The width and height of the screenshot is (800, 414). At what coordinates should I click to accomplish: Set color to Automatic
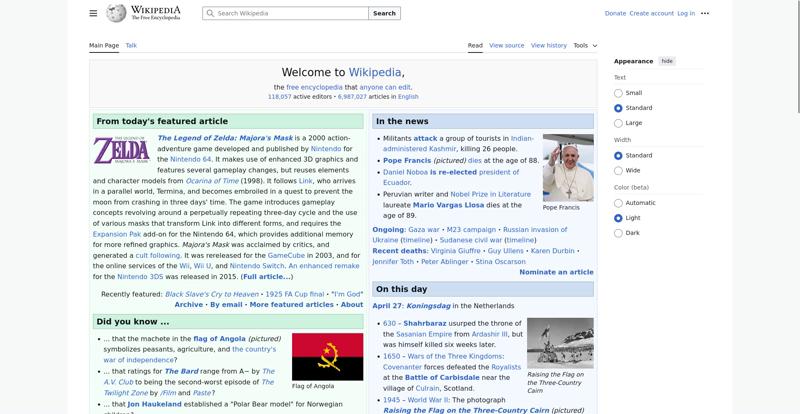click(618, 203)
